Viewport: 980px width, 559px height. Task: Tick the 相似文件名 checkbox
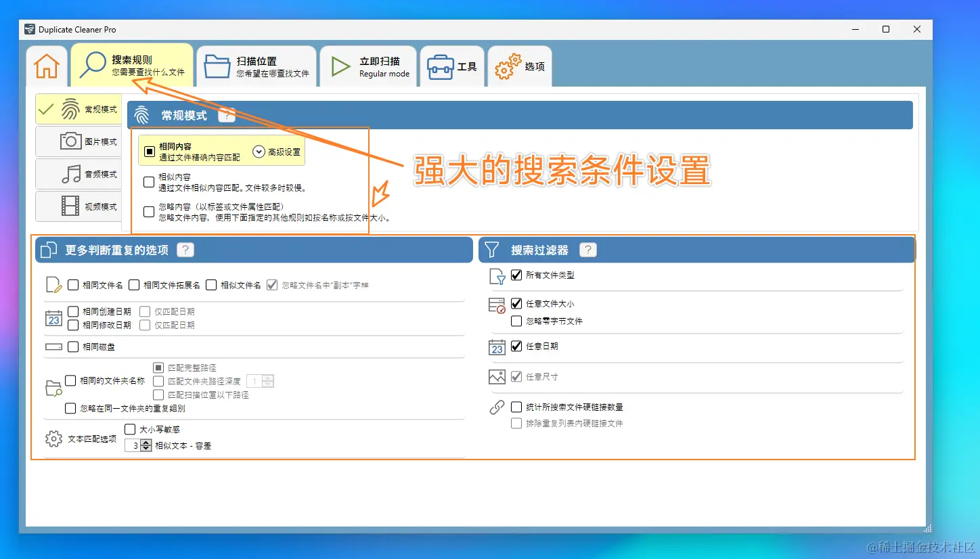[x=211, y=285]
